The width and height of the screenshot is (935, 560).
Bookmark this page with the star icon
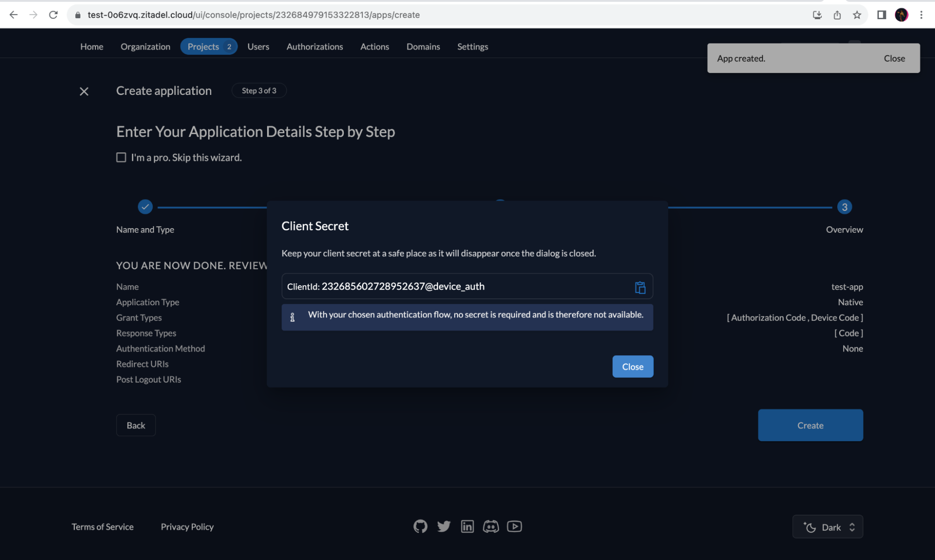click(856, 15)
